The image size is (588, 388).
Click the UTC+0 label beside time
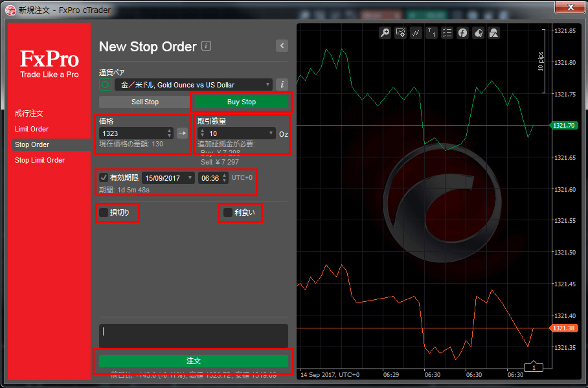click(x=242, y=177)
